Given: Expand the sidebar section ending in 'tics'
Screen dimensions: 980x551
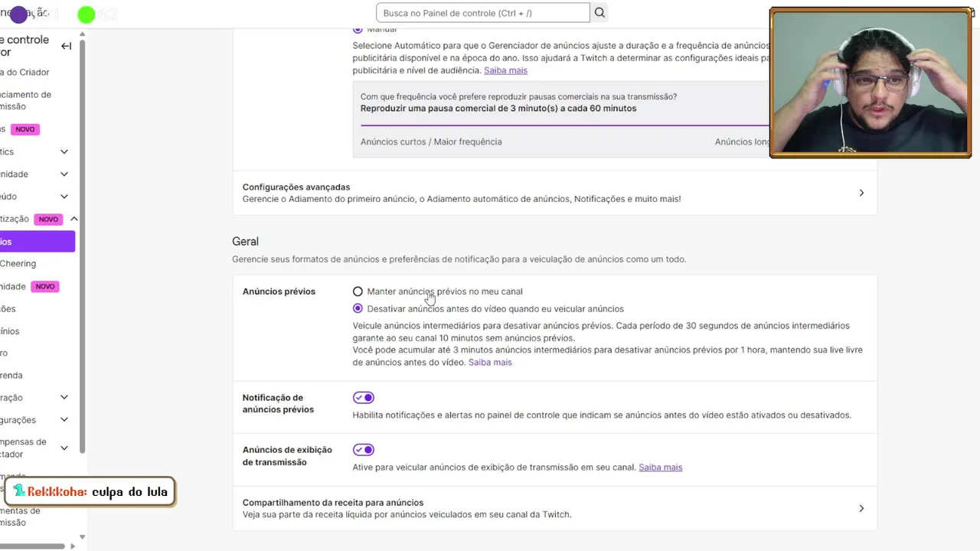Looking at the screenshot, I should pyautogui.click(x=64, y=152).
